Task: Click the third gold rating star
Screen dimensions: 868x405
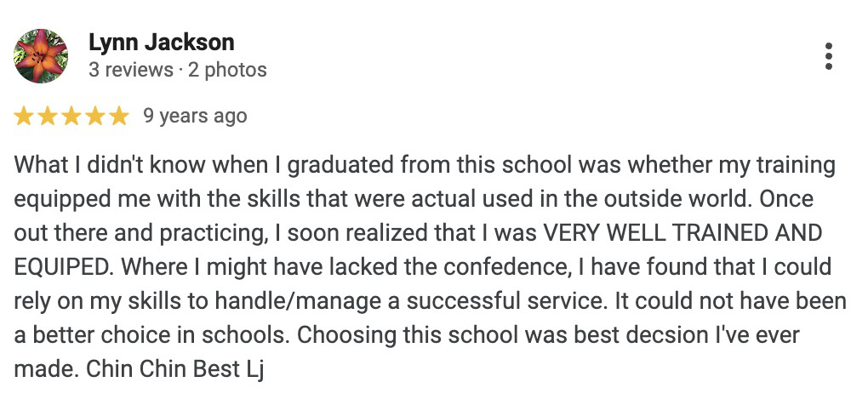Action: click(71, 117)
